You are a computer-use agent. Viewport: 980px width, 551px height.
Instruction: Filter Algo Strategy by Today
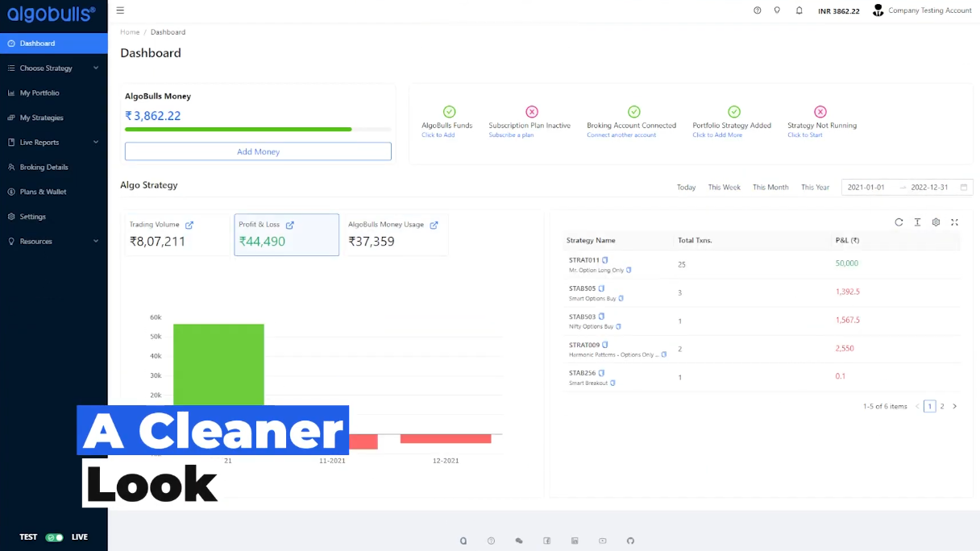686,188
